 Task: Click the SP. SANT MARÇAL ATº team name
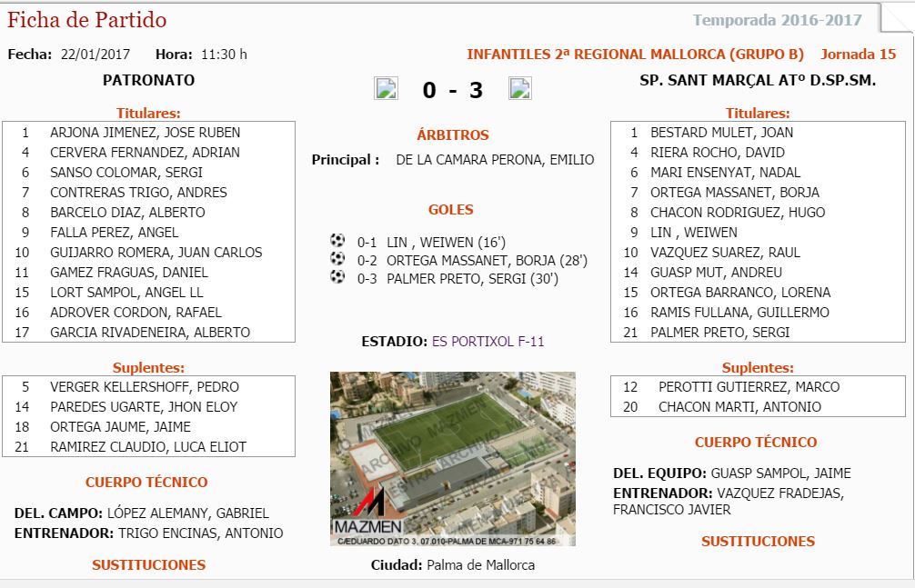758,80
